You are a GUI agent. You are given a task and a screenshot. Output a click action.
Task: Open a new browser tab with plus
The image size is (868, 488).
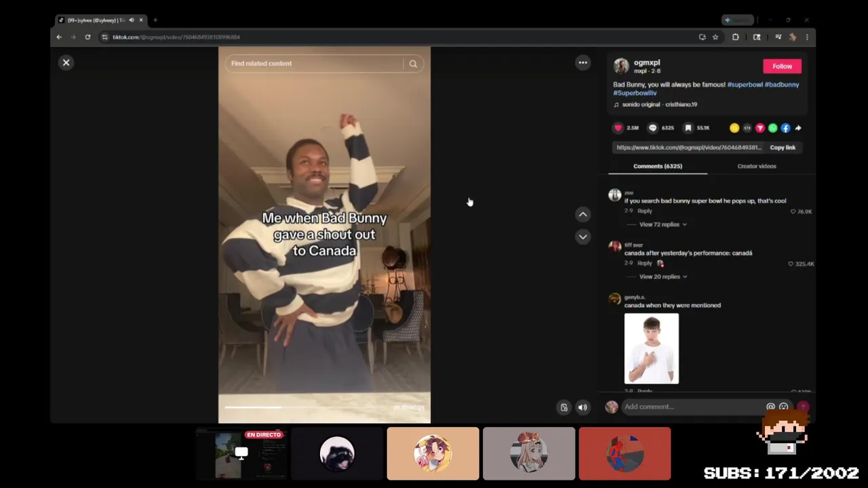point(155,20)
